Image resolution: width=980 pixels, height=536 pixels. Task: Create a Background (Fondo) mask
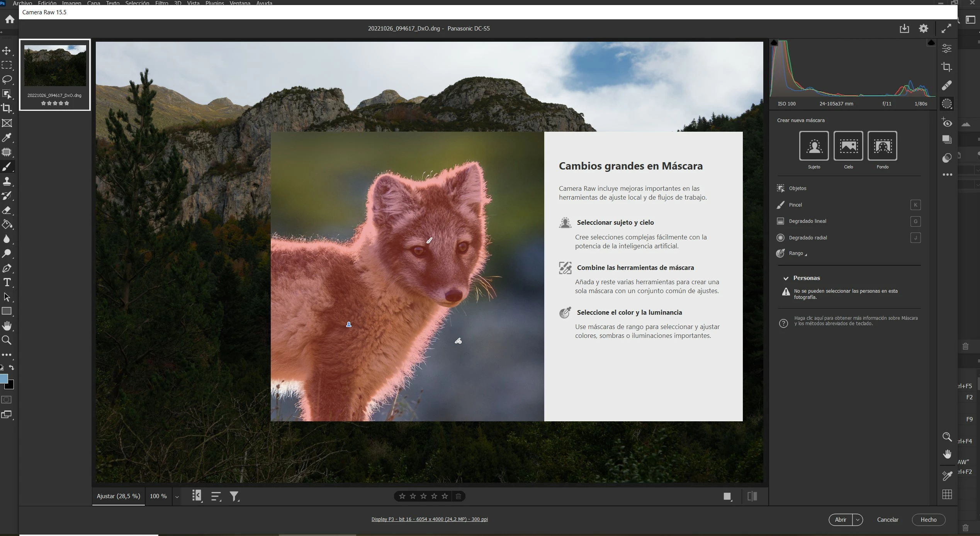click(x=882, y=146)
